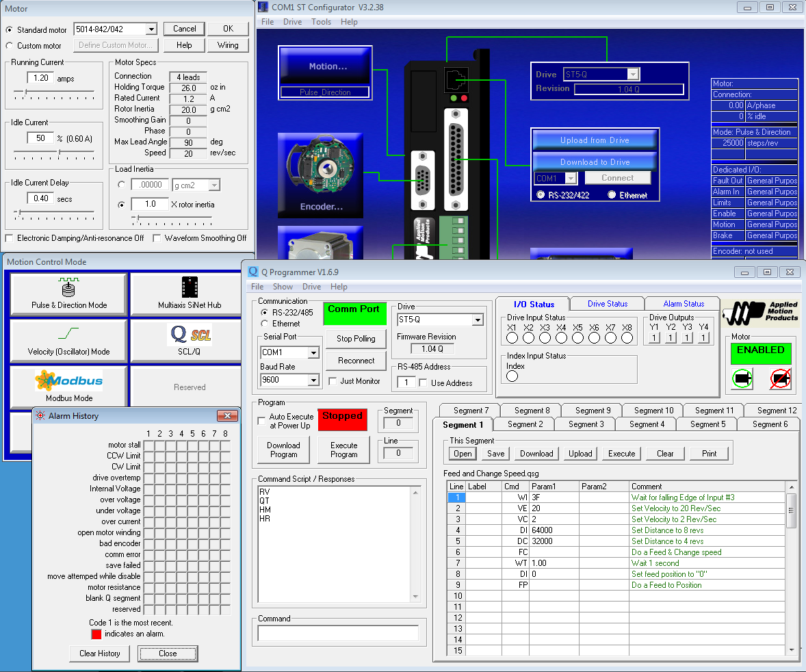Open the SCL/Q mode icon button

[190, 341]
